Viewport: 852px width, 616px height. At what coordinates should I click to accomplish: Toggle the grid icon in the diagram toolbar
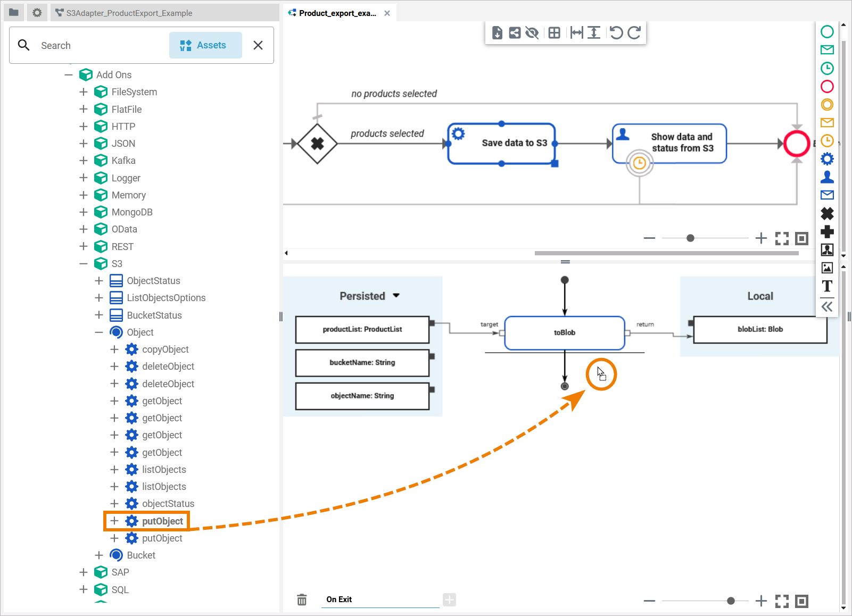tap(554, 33)
